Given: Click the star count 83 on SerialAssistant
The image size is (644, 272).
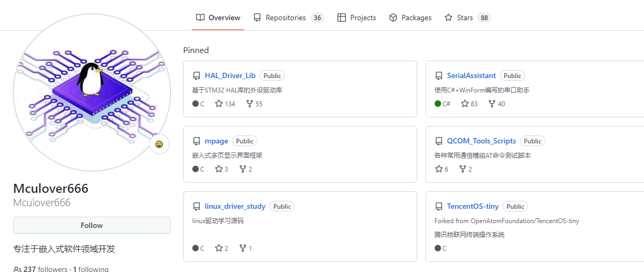Looking at the screenshot, I should click(x=469, y=104).
